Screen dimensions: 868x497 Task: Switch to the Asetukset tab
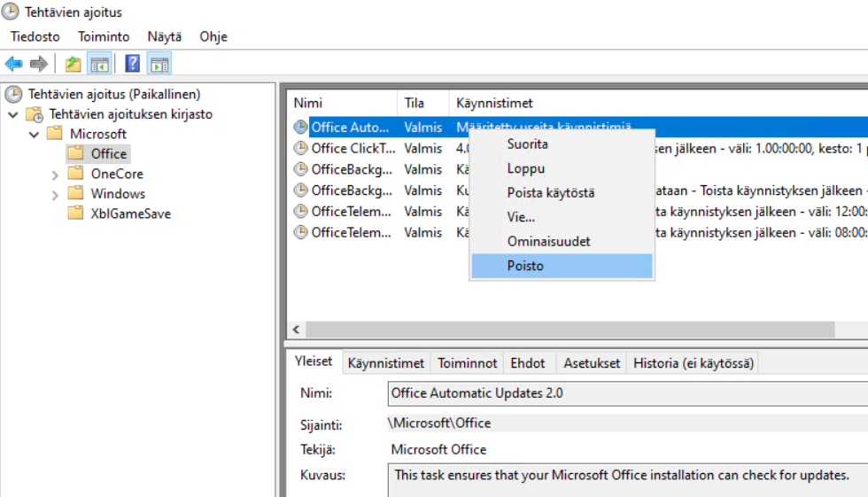(x=592, y=363)
